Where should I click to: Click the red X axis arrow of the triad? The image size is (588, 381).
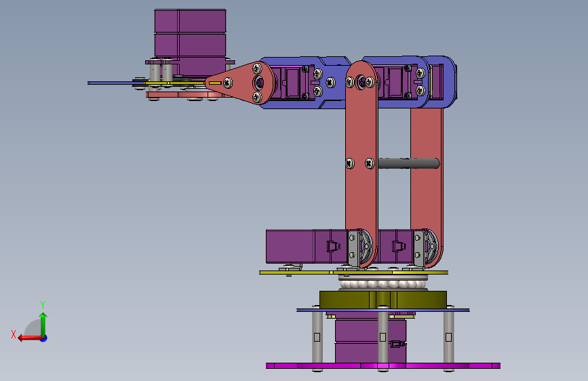coord(29,338)
